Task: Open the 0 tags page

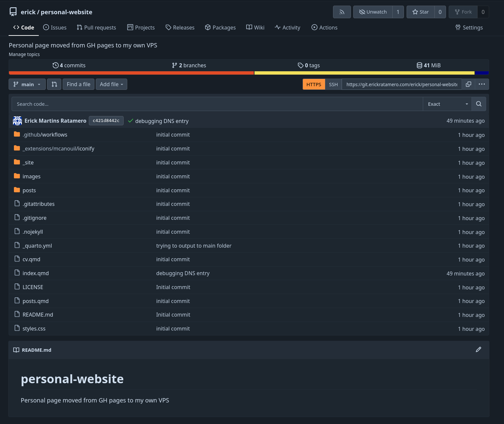Action: point(309,65)
